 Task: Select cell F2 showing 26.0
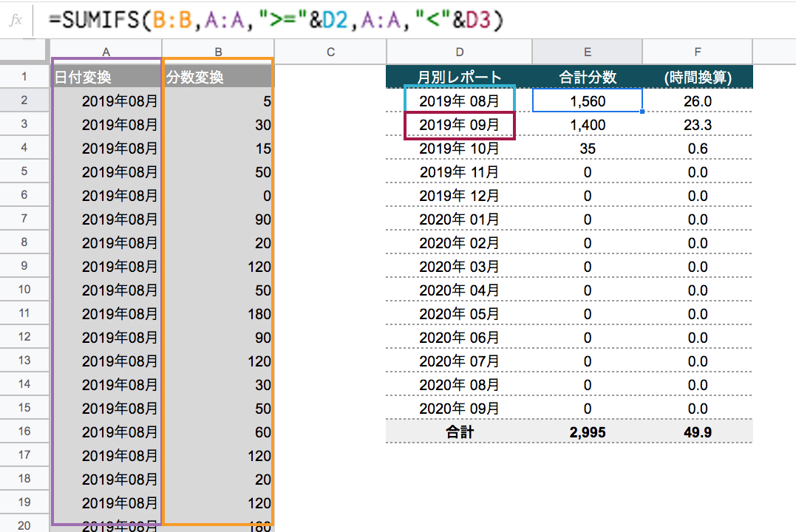698,100
